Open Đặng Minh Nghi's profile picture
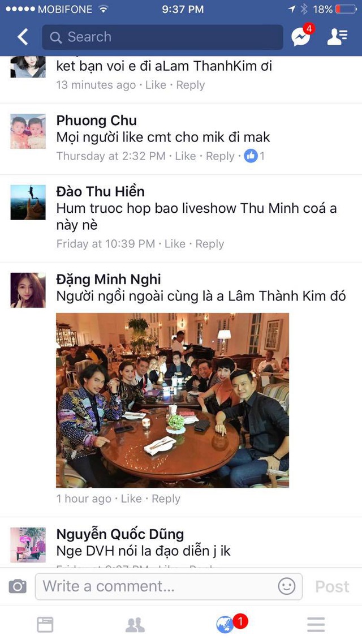 (28, 290)
